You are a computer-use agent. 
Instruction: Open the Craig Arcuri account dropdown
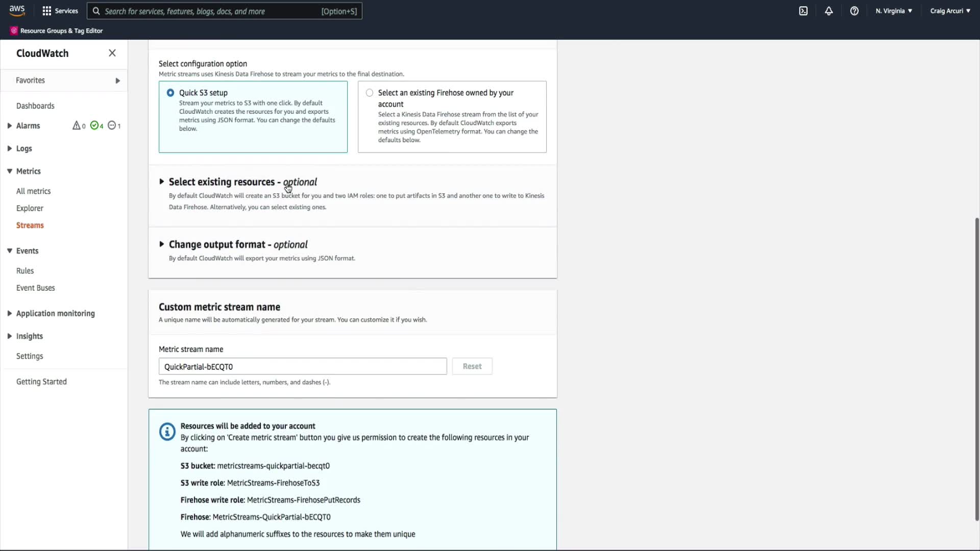[x=950, y=11]
